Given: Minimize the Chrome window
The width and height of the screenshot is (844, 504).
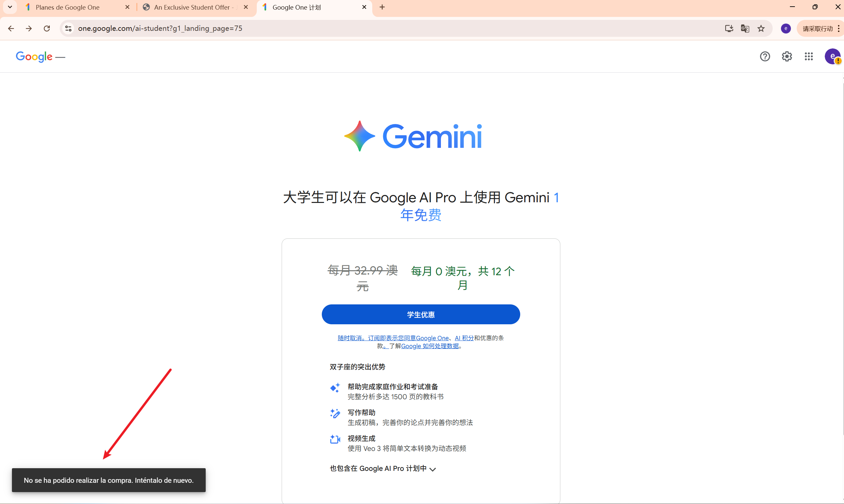Looking at the screenshot, I should pyautogui.click(x=792, y=7).
